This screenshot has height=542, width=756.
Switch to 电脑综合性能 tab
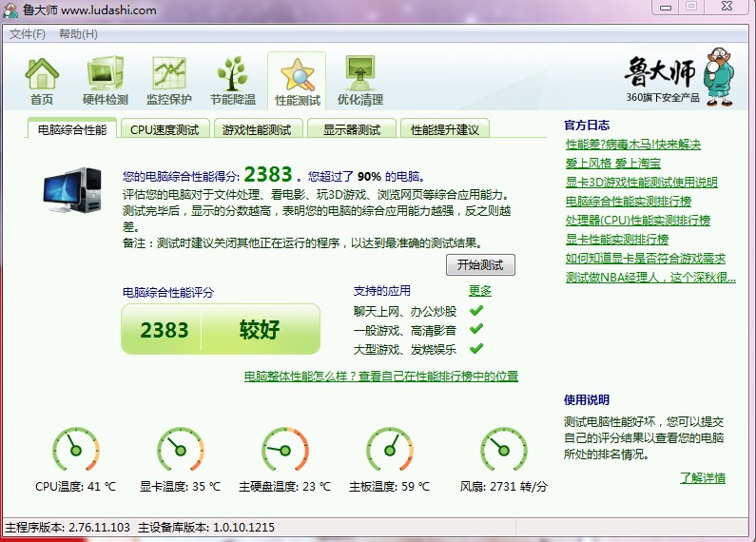tap(72, 129)
